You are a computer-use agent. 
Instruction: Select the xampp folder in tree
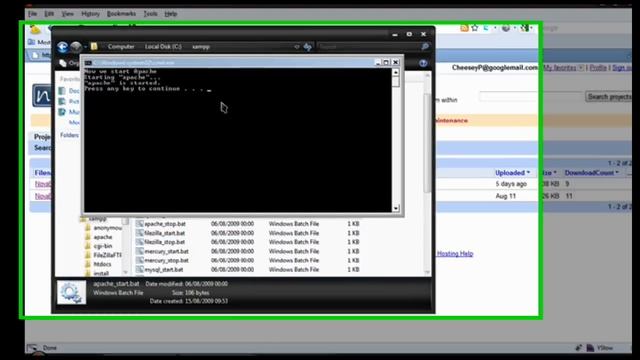[x=97, y=219]
